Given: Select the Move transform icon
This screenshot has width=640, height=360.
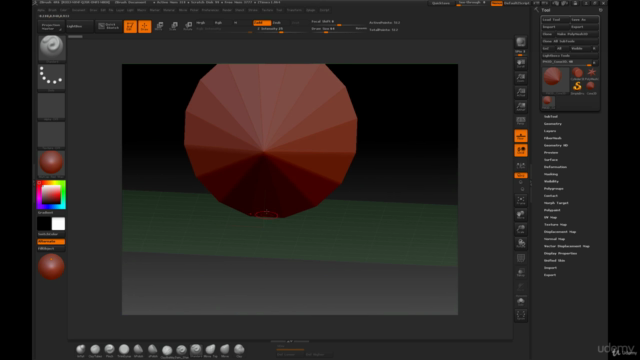Looking at the screenshot, I should (x=159, y=27).
